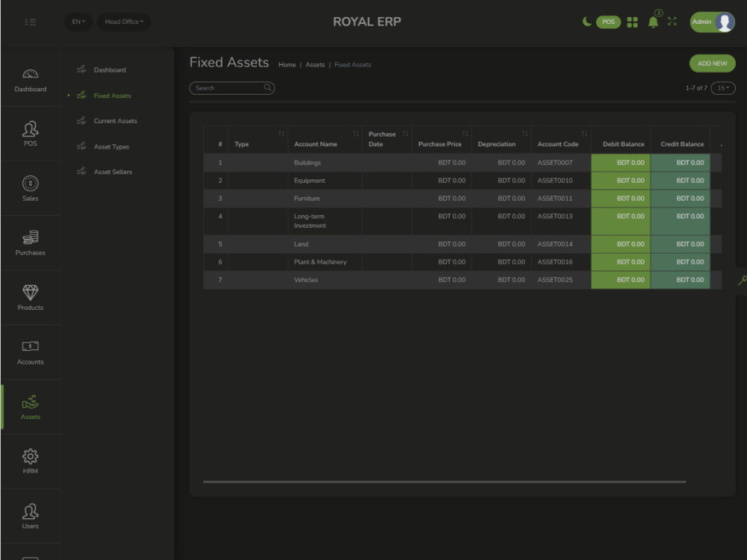The width and height of the screenshot is (747, 560).
Task: Click the horizontal table scrollbar
Action: 444,482
